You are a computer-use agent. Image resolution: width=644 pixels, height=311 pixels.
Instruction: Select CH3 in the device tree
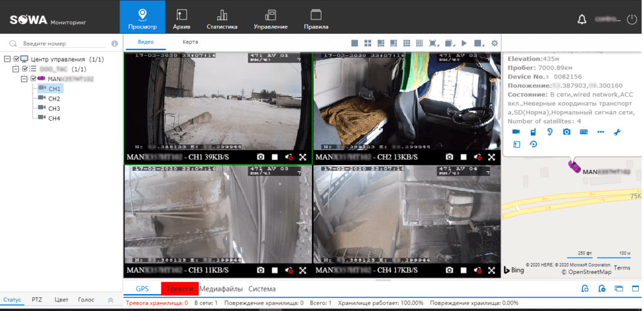(x=50, y=108)
